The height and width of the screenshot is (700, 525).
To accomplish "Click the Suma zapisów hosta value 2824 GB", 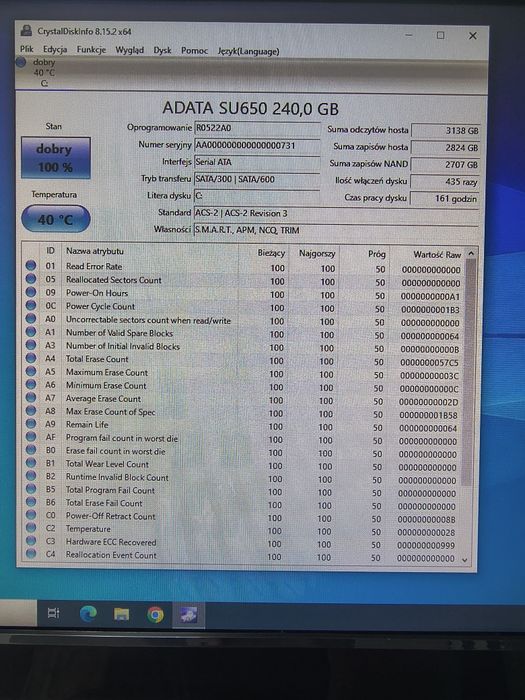I will click(446, 148).
